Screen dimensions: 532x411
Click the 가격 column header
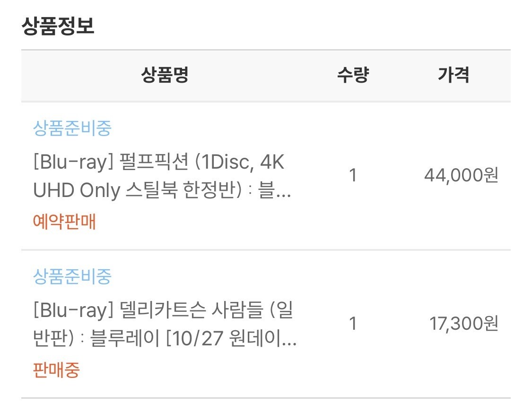click(x=453, y=76)
